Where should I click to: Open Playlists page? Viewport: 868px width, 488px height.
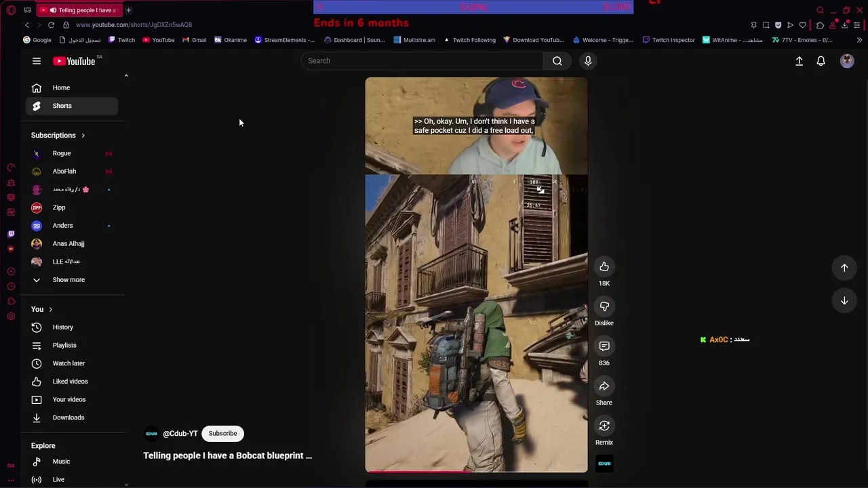(x=72, y=346)
